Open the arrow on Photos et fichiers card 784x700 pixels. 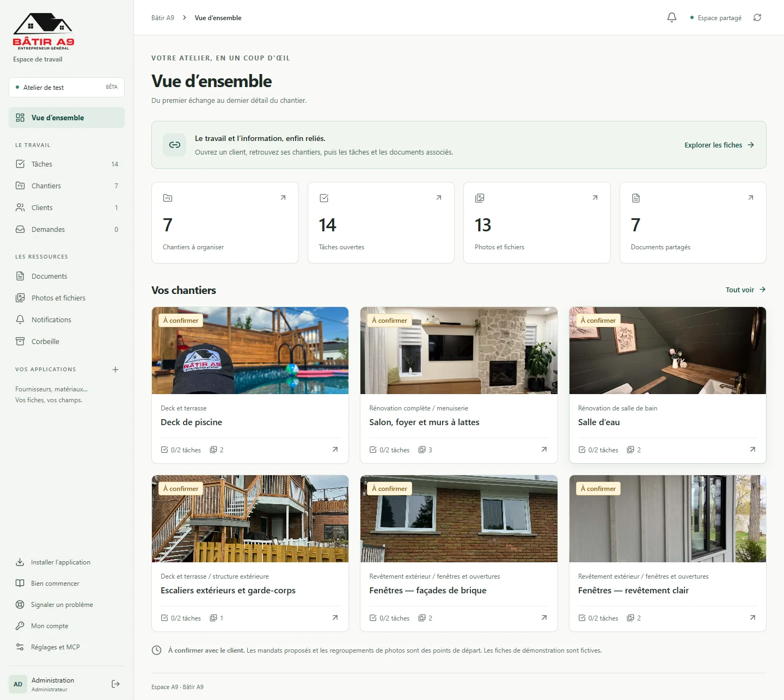pos(595,198)
